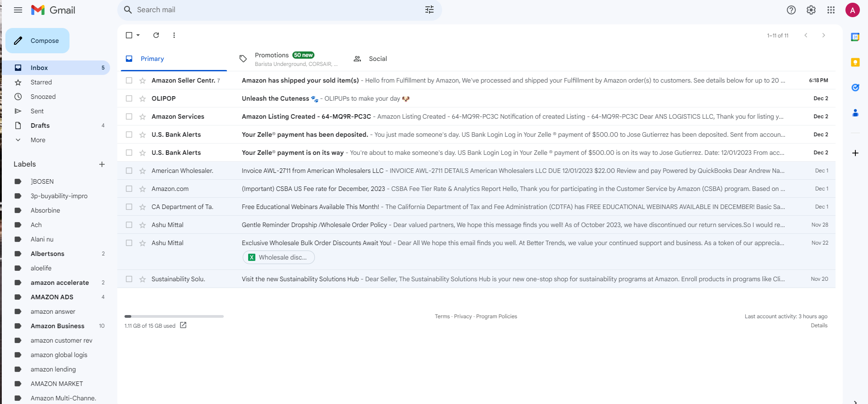Open the Privacy link
The width and height of the screenshot is (868, 404).
[x=463, y=316]
